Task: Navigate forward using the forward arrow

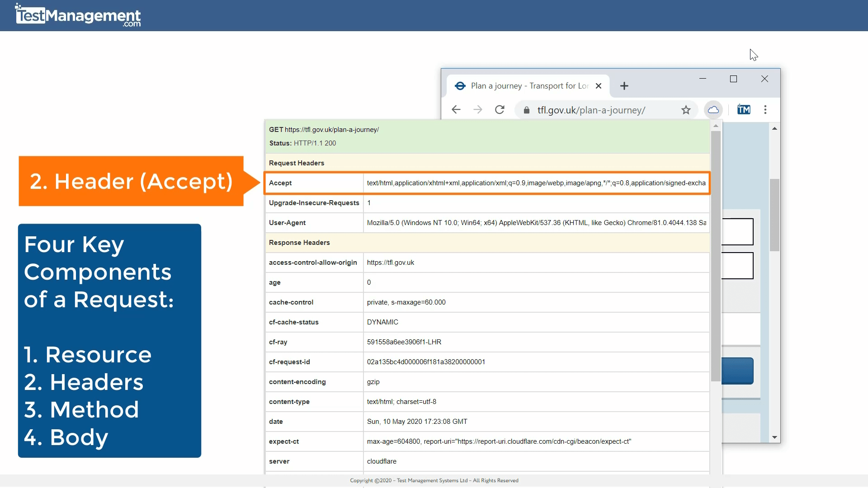Action: pos(478,109)
